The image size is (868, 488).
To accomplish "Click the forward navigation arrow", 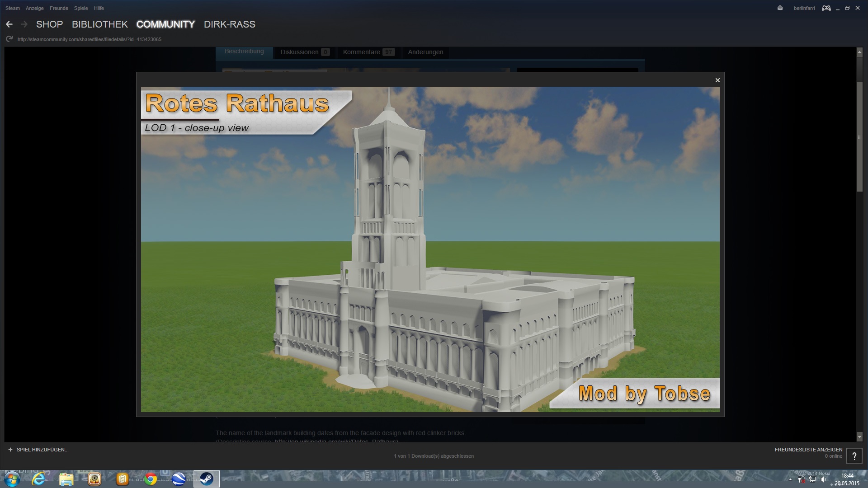I will click(x=24, y=24).
